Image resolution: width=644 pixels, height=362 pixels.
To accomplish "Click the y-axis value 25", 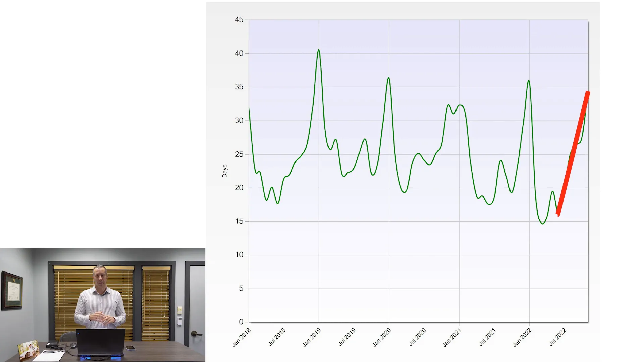I will coord(239,154).
